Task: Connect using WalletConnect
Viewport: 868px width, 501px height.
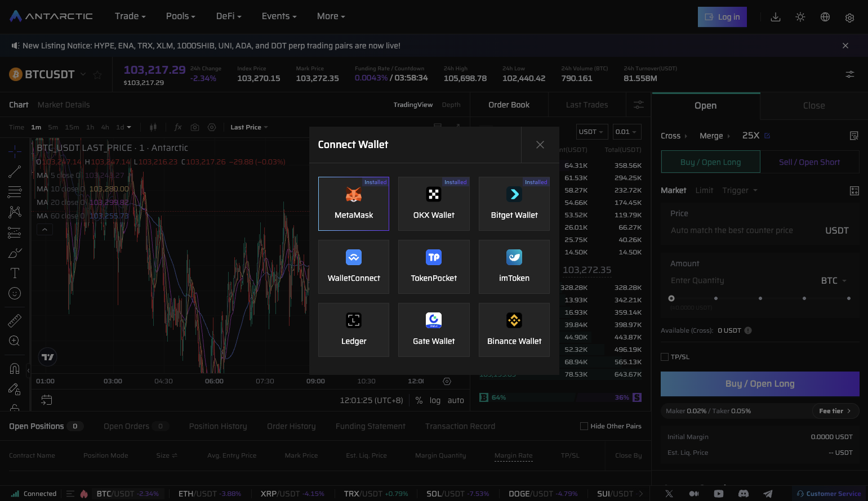Action: click(x=354, y=267)
